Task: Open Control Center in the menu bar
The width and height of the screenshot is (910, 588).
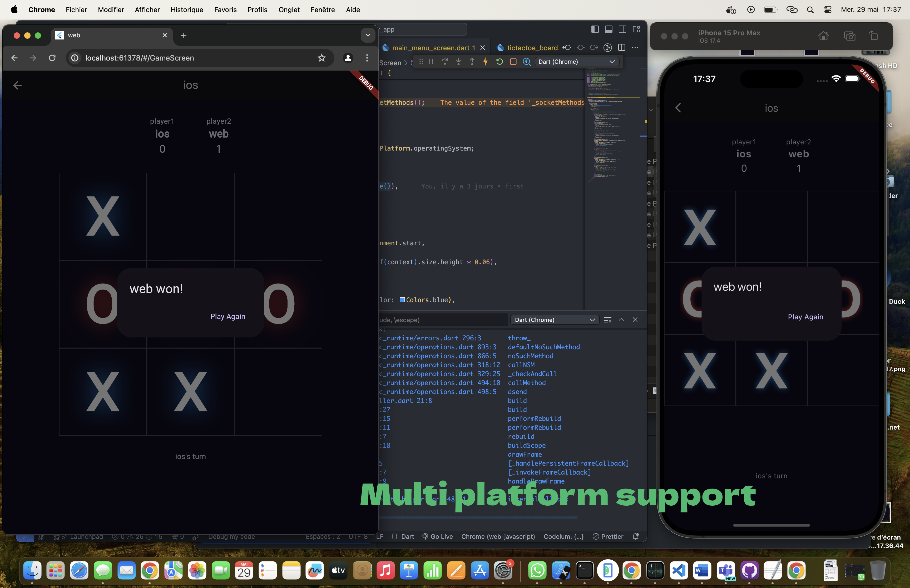Action: [x=828, y=9]
